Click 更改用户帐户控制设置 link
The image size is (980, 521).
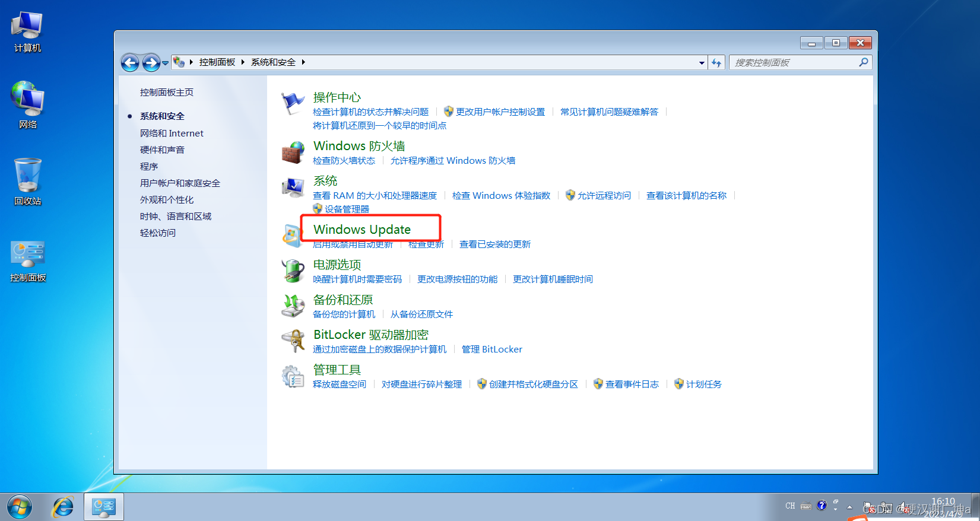(x=500, y=112)
